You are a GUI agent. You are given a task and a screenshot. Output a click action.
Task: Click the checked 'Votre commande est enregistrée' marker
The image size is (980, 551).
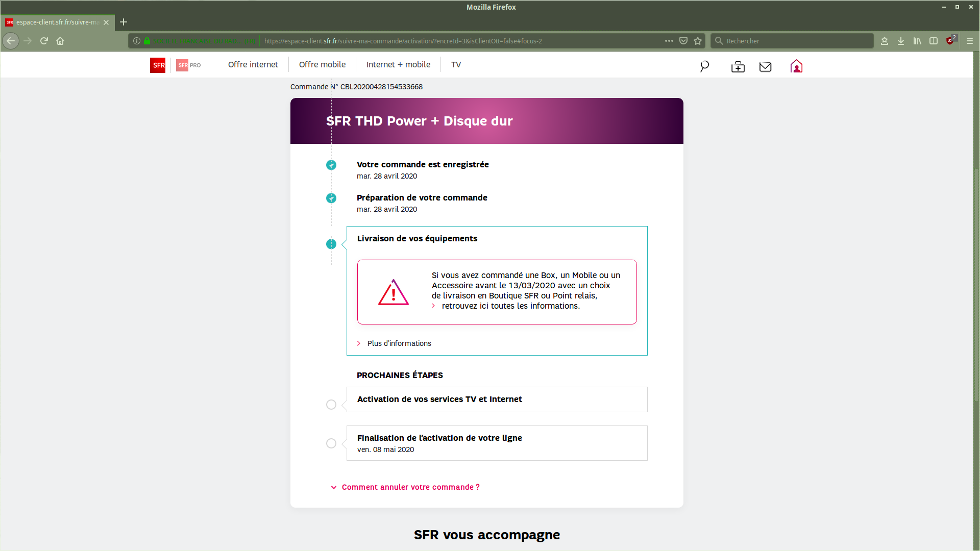[331, 165]
